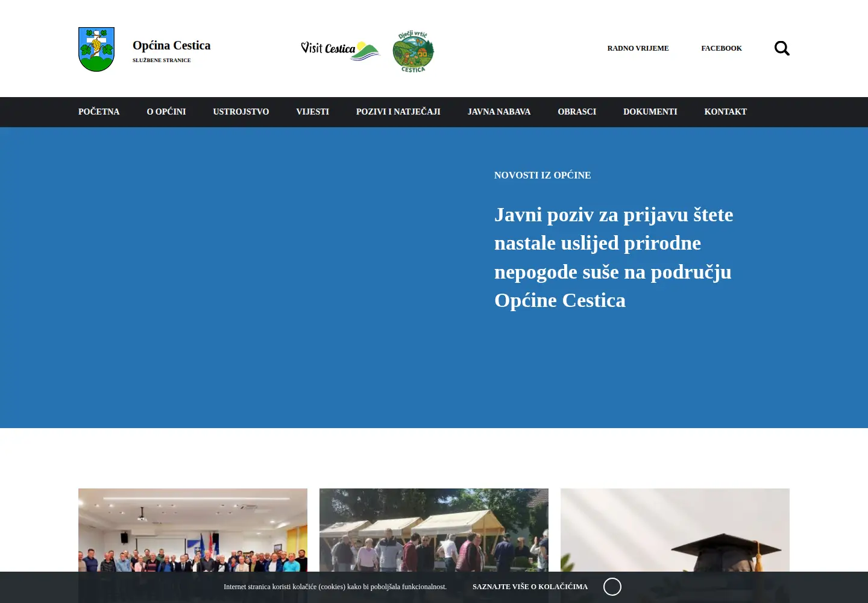Dismiss cookie notice with circle button
The height and width of the screenshot is (603, 868).
(612, 587)
